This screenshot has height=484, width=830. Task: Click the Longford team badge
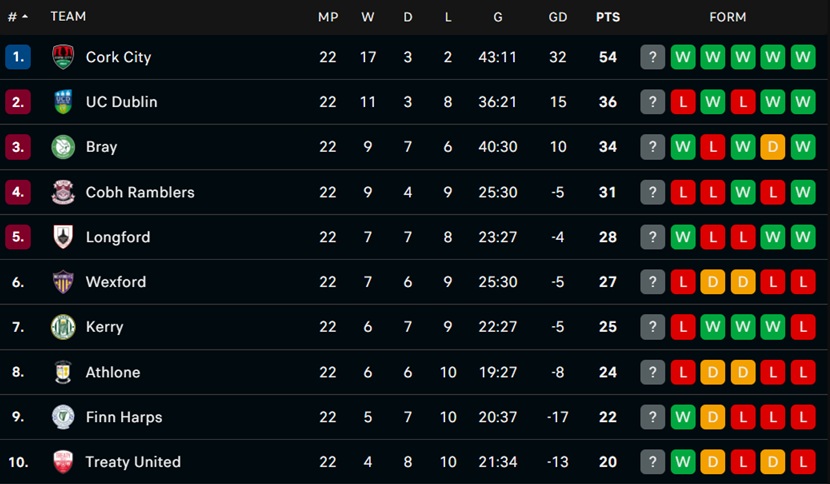pos(63,237)
